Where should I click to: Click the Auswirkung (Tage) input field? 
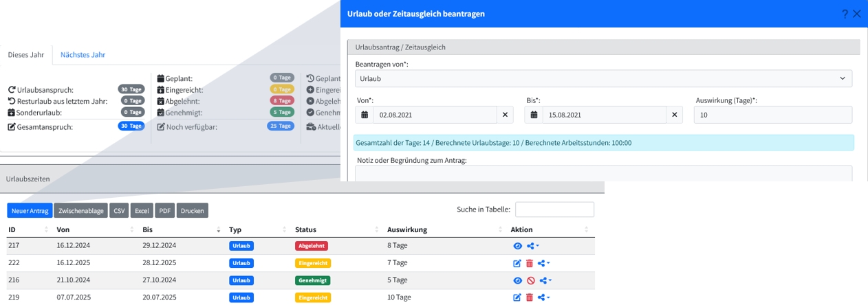pos(773,115)
